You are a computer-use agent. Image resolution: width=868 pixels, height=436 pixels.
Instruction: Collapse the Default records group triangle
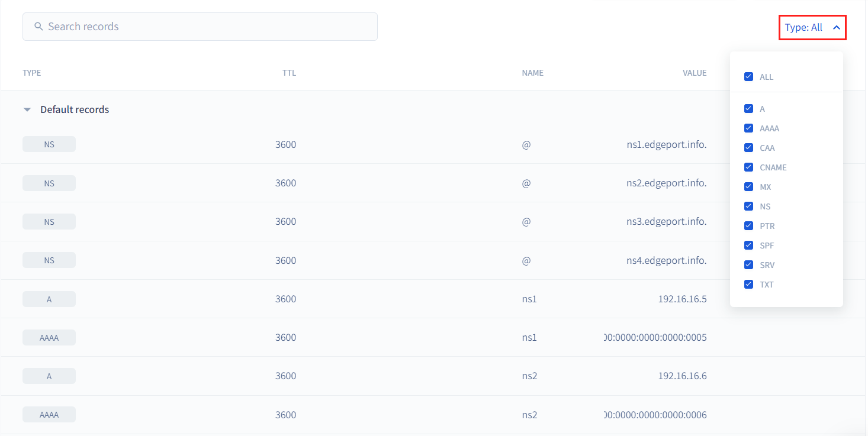[27, 110]
